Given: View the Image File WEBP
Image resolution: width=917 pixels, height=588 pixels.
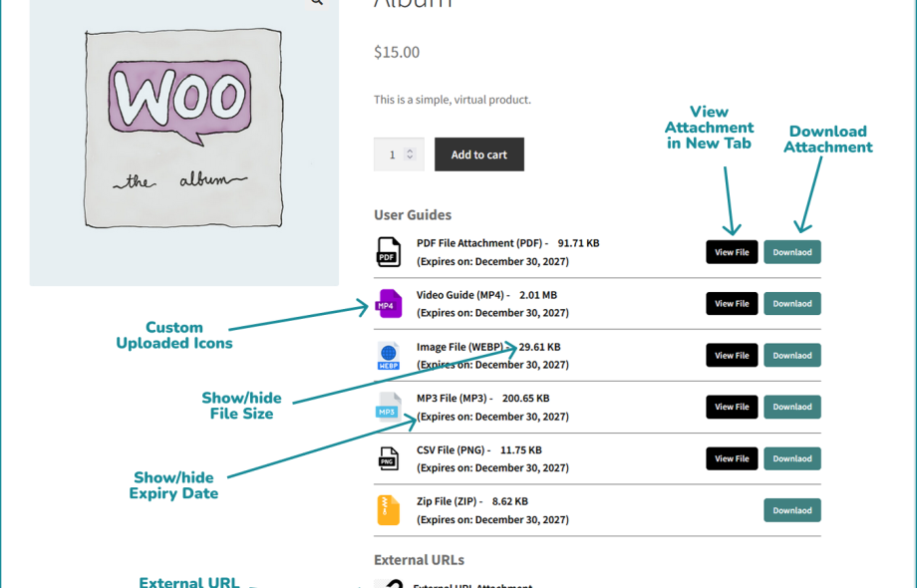Looking at the screenshot, I should pos(732,355).
